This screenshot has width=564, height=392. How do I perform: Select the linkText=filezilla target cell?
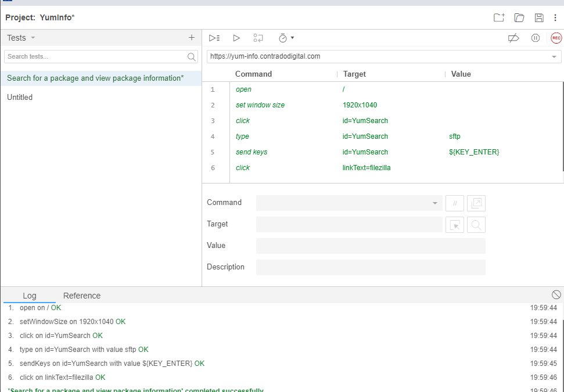click(367, 168)
